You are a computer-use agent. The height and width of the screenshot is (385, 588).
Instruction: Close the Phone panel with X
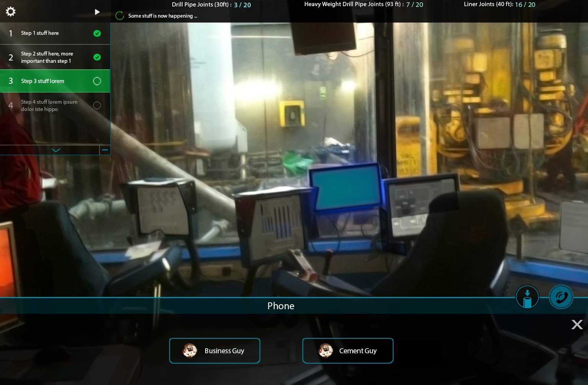pyautogui.click(x=577, y=325)
